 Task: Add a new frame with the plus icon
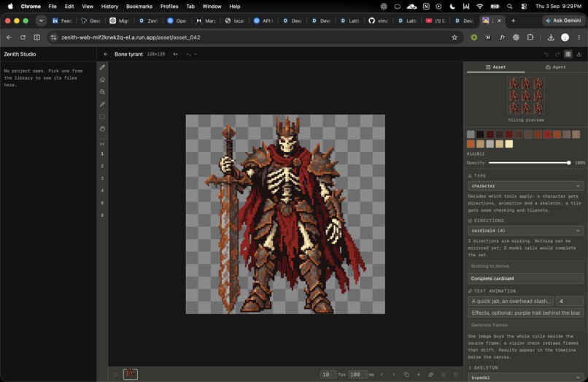point(419,375)
